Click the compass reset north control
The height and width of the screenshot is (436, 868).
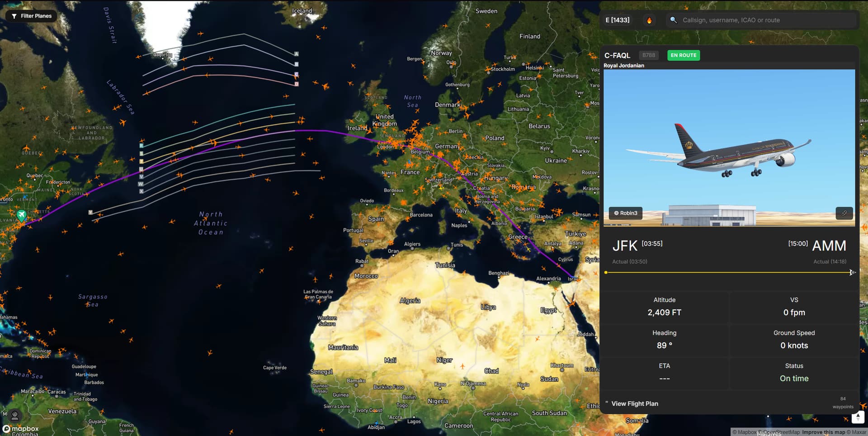[858, 417]
